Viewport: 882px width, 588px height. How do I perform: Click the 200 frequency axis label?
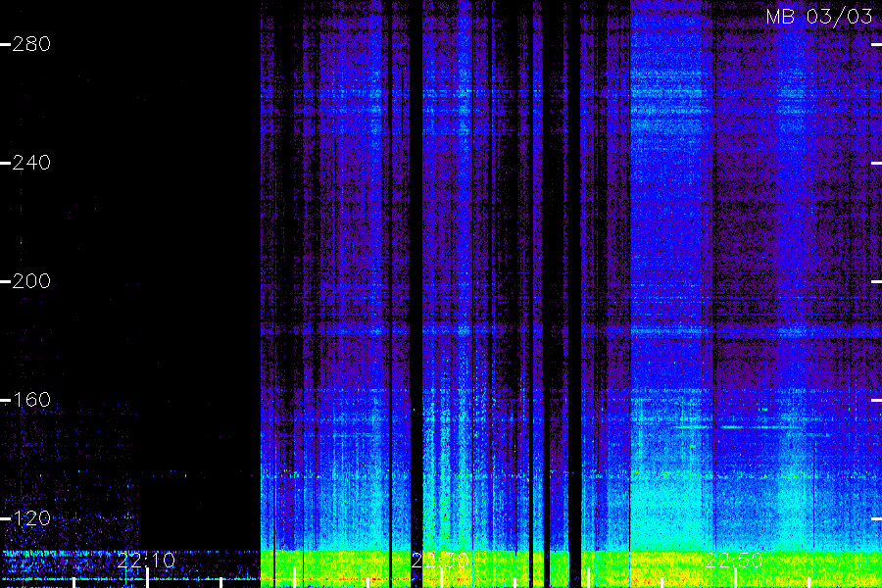[31, 281]
